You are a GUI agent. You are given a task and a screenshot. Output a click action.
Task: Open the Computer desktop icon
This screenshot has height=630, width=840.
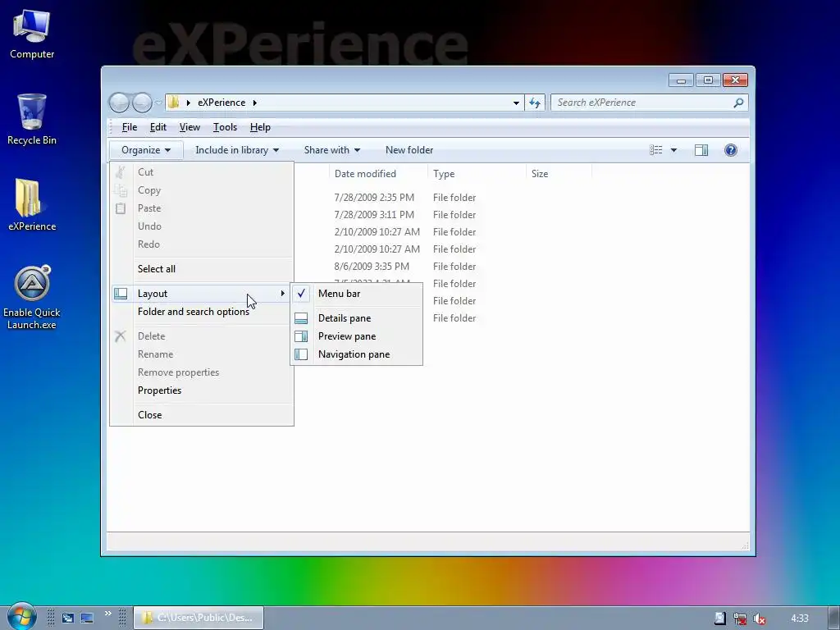pos(32,34)
